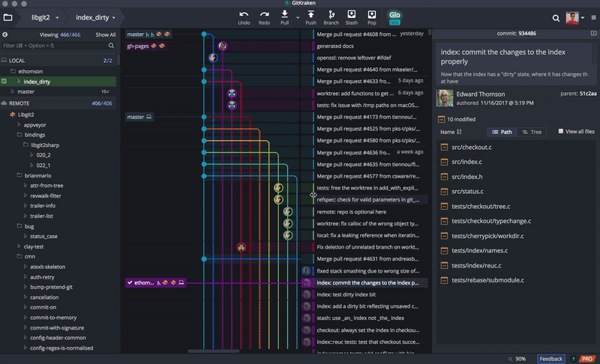The image size is (600, 364).
Task: Open parent commit 51c2aa link
Action: tap(588, 94)
